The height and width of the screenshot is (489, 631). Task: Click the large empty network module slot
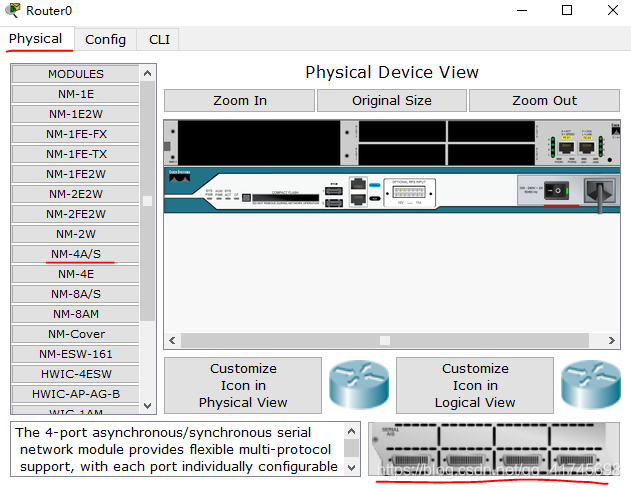point(259,142)
